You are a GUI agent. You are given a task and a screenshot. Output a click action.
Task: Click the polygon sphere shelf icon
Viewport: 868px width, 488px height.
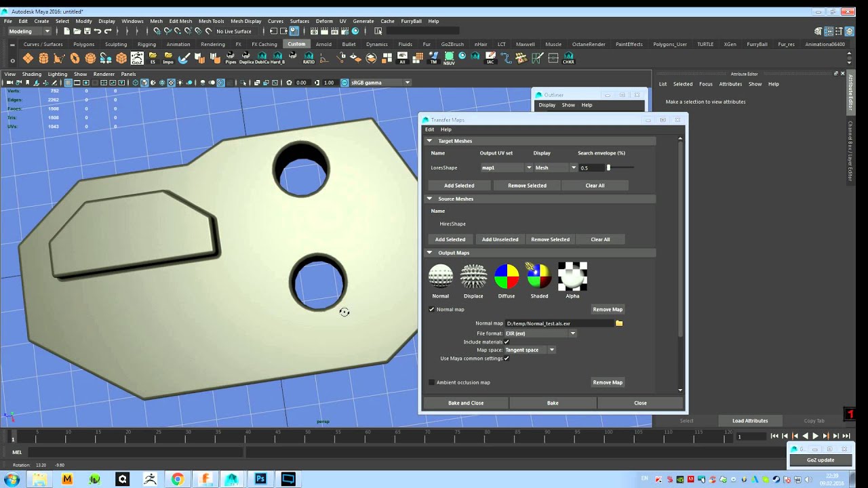(90, 58)
